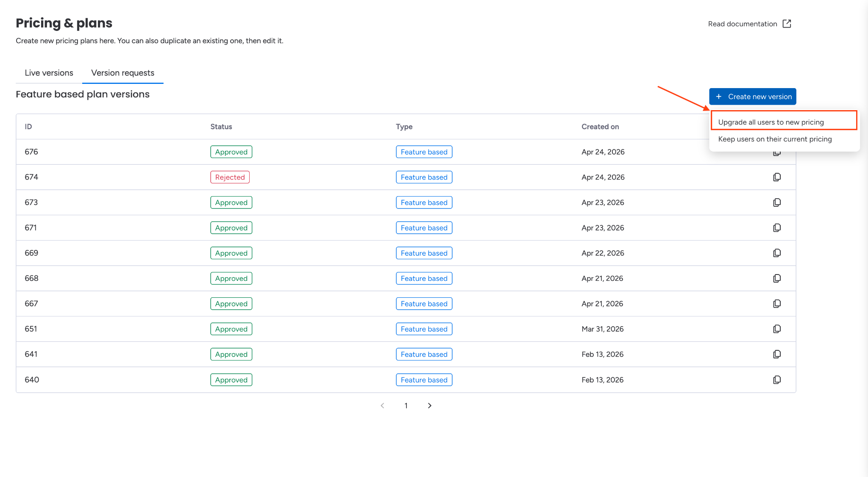Image resolution: width=868 pixels, height=477 pixels.
Task: Select Keep users on their current pricing
Action: pos(784,139)
